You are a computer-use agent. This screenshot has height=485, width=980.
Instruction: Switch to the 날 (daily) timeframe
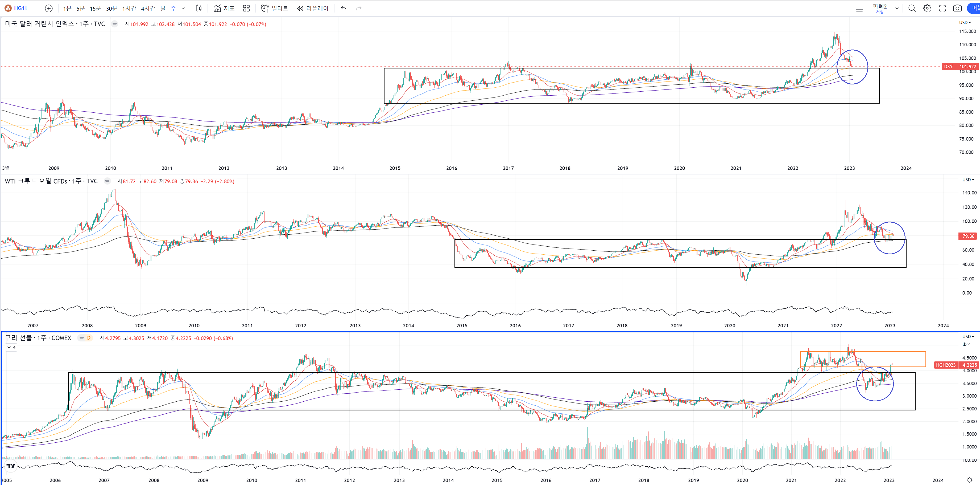tap(163, 8)
